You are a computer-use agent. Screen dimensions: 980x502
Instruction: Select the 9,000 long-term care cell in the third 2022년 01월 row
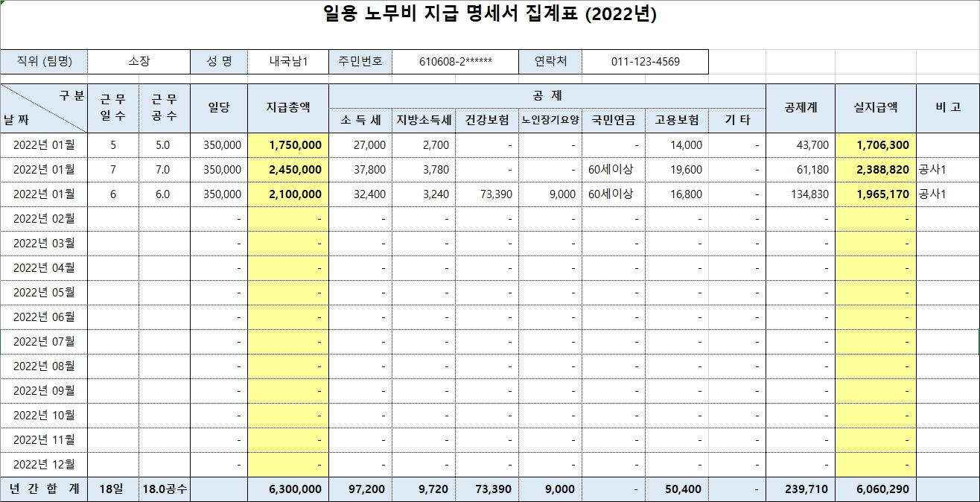(x=550, y=194)
